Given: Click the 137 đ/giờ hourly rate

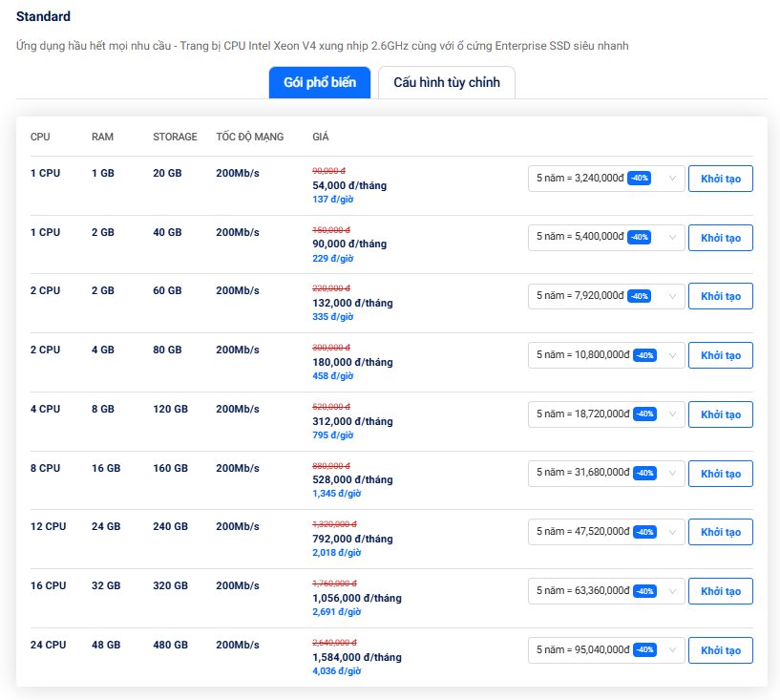Looking at the screenshot, I should click(333, 200).
